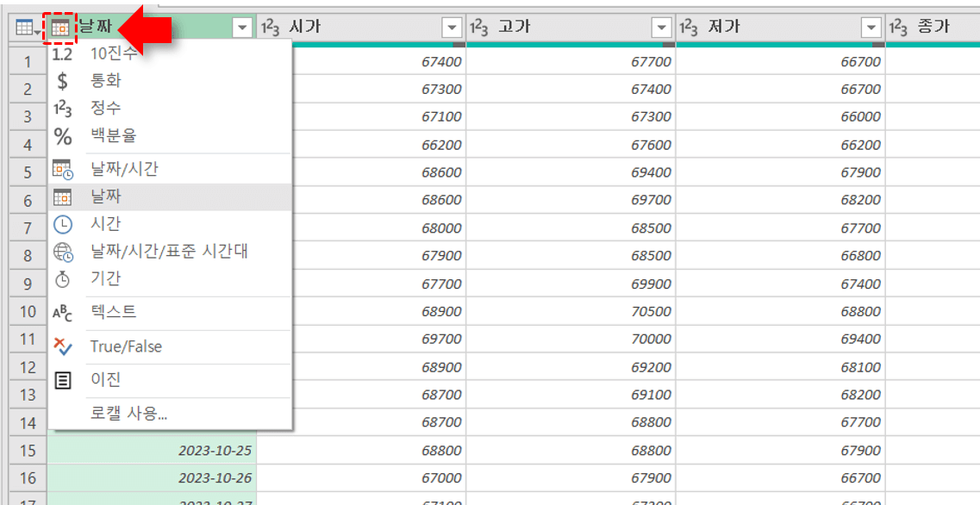The height and width of the screenshot is (505, 980).
Task: Click 고가 cell 67700 in row 1
Action: 571,61
